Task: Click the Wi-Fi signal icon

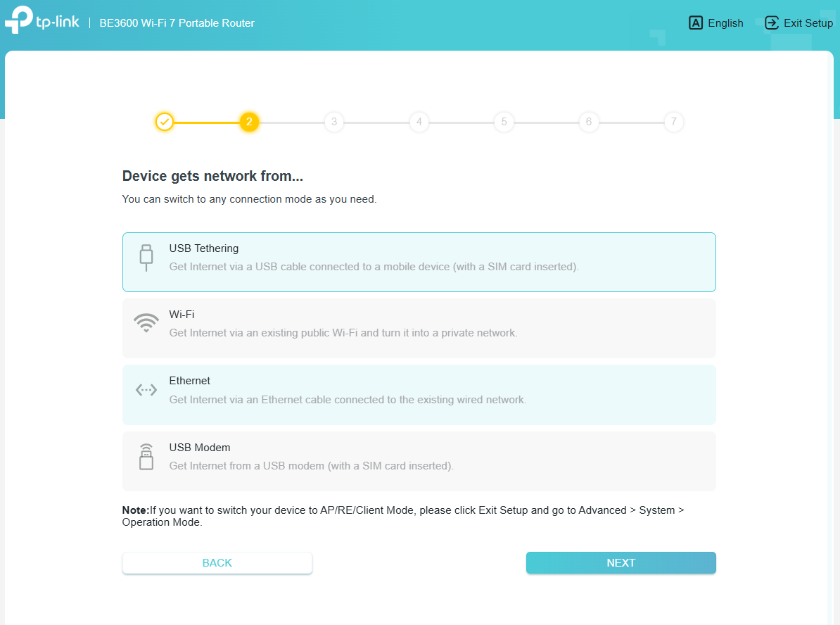Action: pyautogui.click(x=146, y=322)
